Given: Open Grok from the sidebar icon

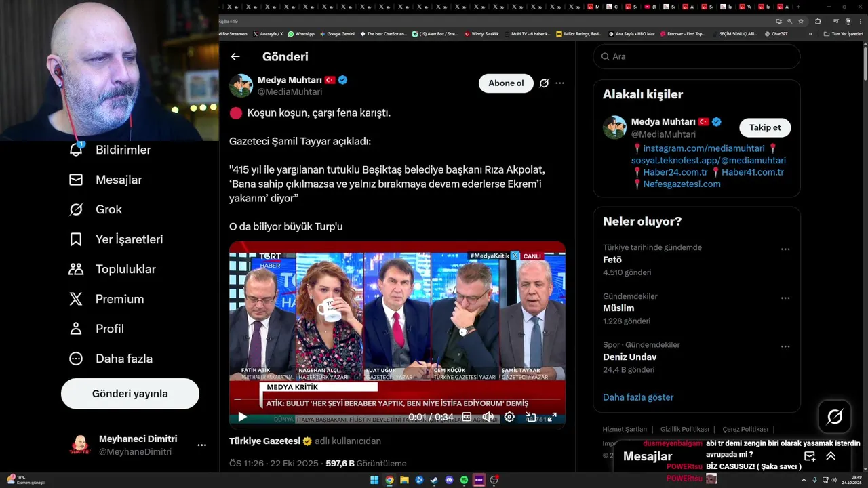Looking at the screenshot, I should pos(76,209).
